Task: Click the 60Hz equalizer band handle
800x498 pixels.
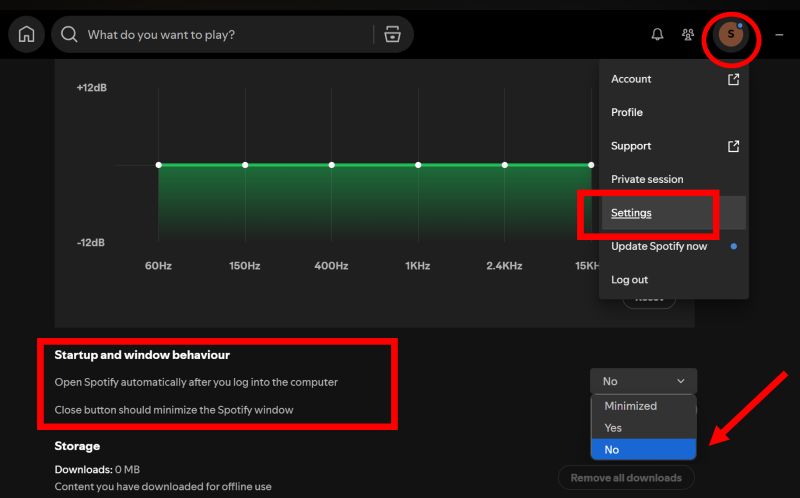Action: tap(158, 165)
